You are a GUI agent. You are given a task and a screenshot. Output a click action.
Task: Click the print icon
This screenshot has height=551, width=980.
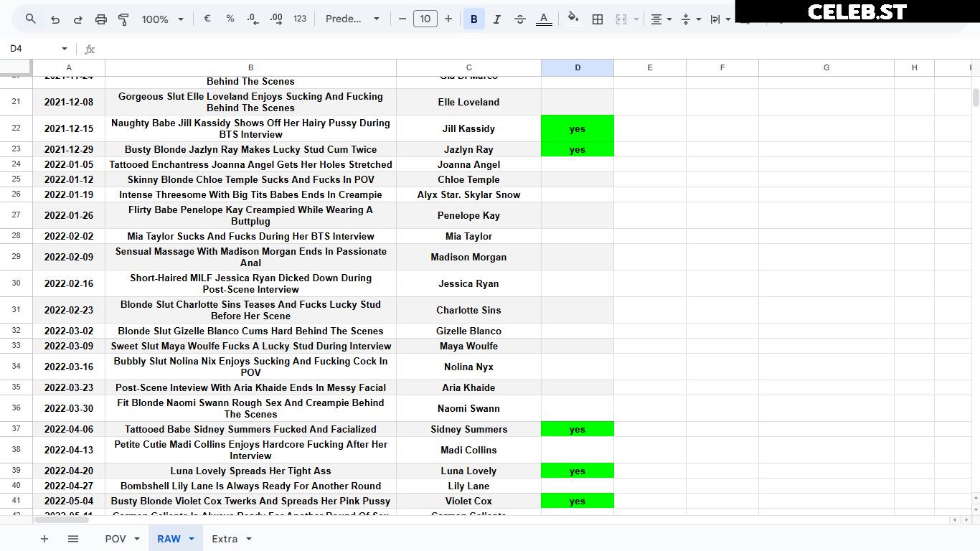pyautogui.click(x=101, y=19)
